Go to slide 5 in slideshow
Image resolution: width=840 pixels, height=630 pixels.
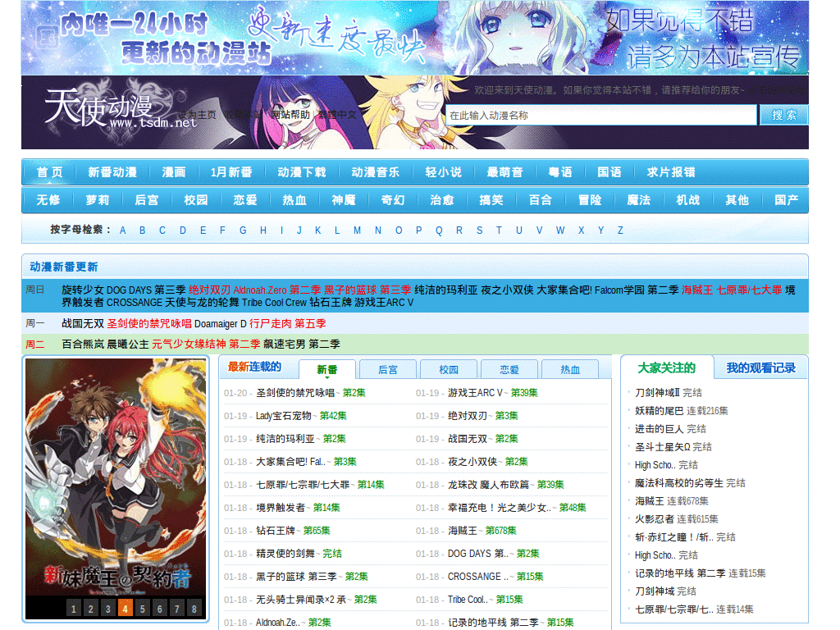(142, 609)
